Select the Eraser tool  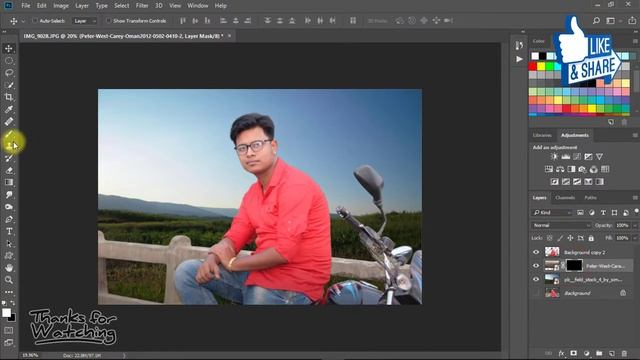tap(9, 170)
